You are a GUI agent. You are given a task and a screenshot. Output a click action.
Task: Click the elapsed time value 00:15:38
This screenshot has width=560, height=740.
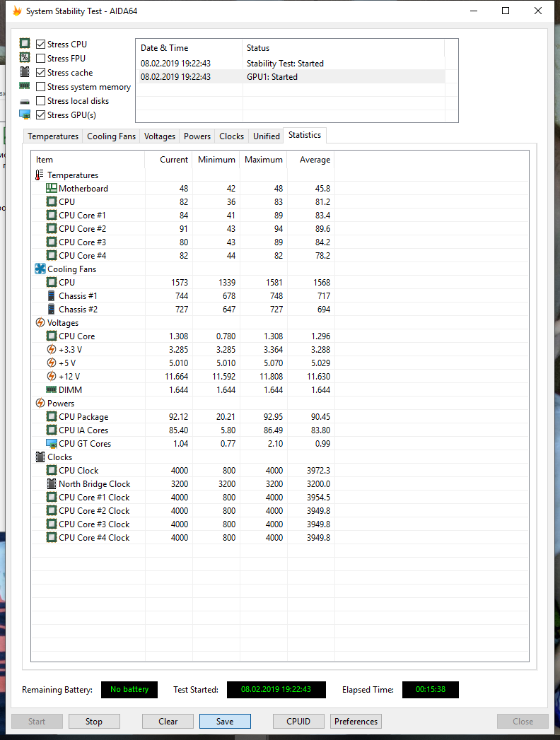coord(430,689)
